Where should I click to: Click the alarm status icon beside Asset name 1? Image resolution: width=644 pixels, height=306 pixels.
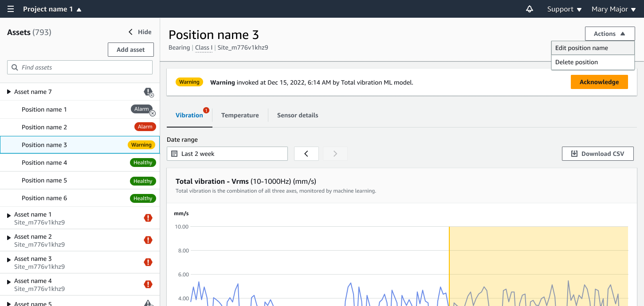point(148,217)
